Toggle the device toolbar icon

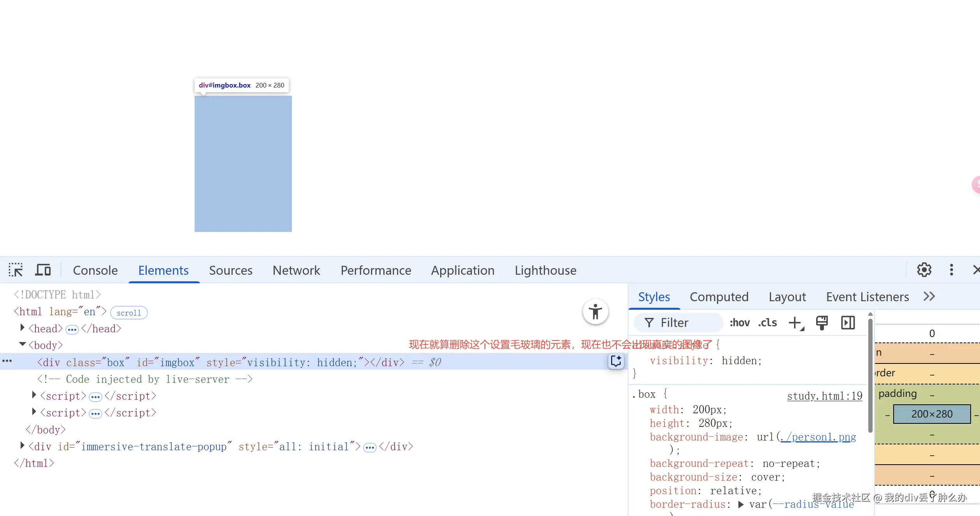pos(43,270)
